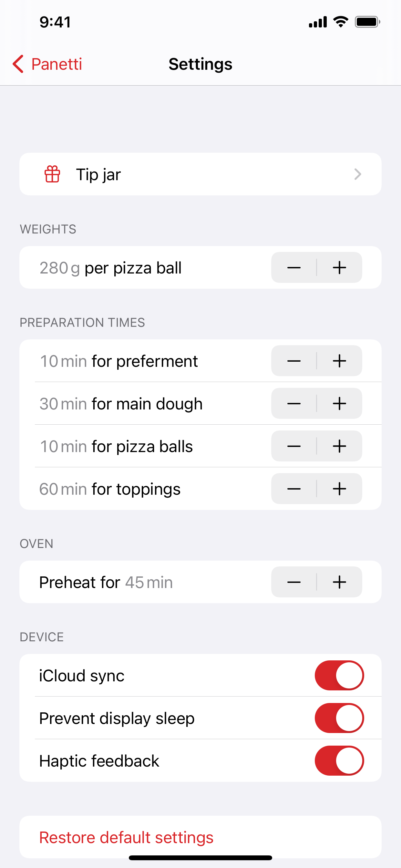
Task: Decrease preferment time with minus
Action: coord(294,361)
